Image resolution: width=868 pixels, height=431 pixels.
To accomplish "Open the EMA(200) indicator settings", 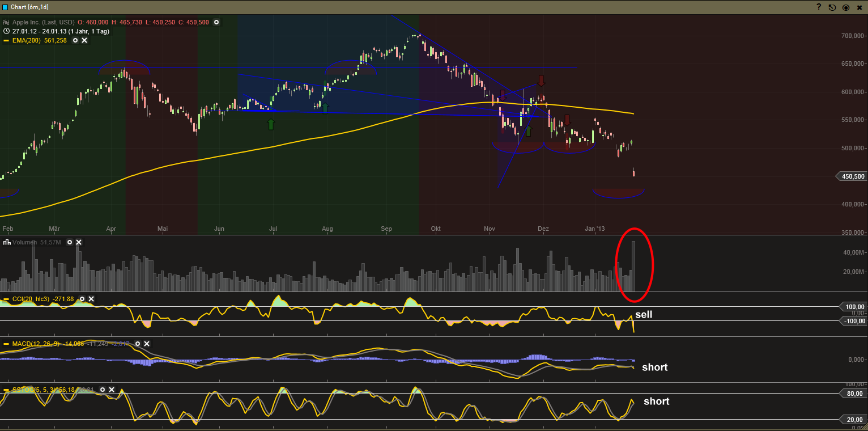I will (x=75, y=41).
